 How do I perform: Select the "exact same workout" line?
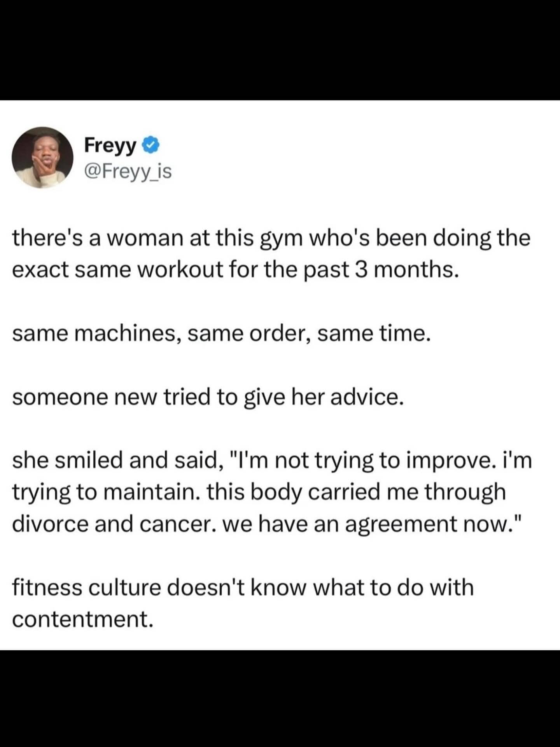(x=233, y=270)
